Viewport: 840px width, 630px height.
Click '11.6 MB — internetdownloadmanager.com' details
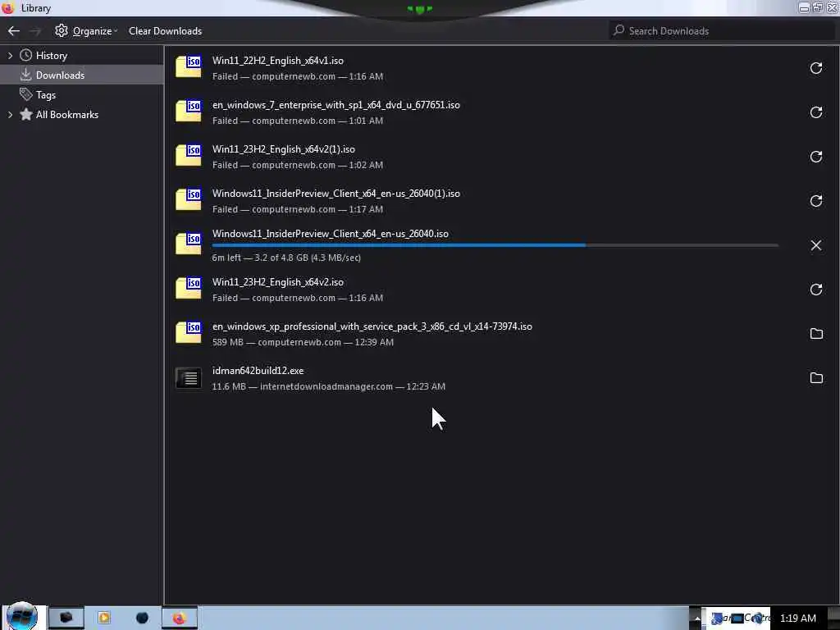tap(328, 387)
